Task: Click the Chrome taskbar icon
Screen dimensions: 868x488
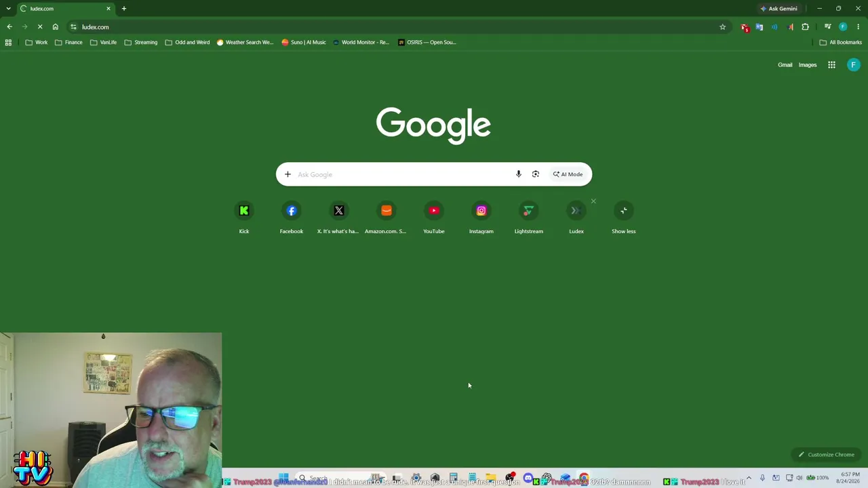Action: click(x=584, y=479)
